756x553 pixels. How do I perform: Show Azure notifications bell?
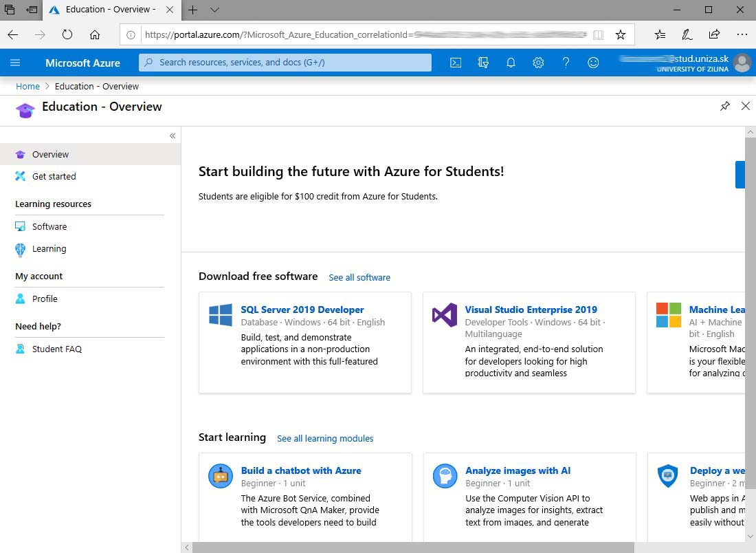pos(511,63)
